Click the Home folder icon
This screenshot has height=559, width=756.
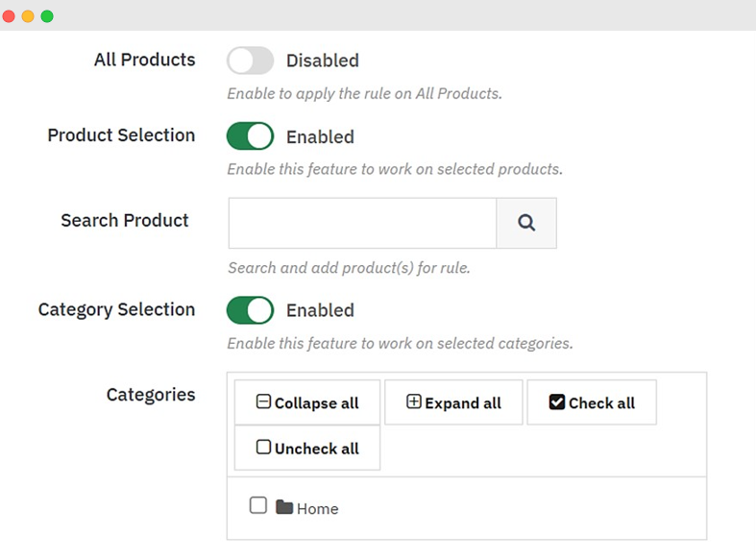coord(284,507)
